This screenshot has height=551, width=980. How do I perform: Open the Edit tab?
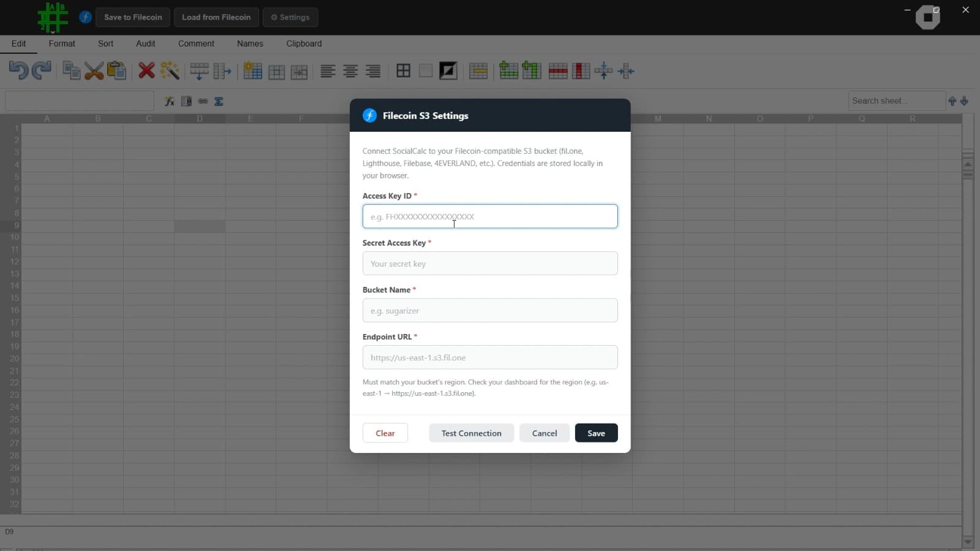pos(18,44)
